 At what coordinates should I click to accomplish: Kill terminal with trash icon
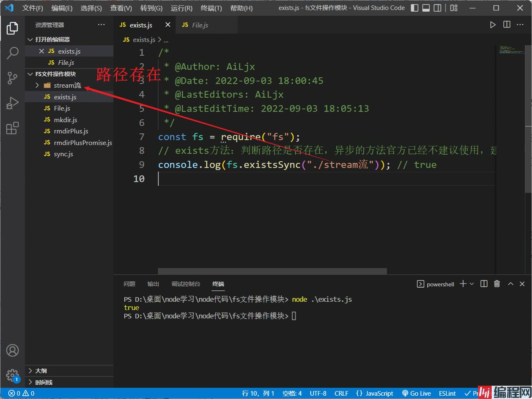497,284
